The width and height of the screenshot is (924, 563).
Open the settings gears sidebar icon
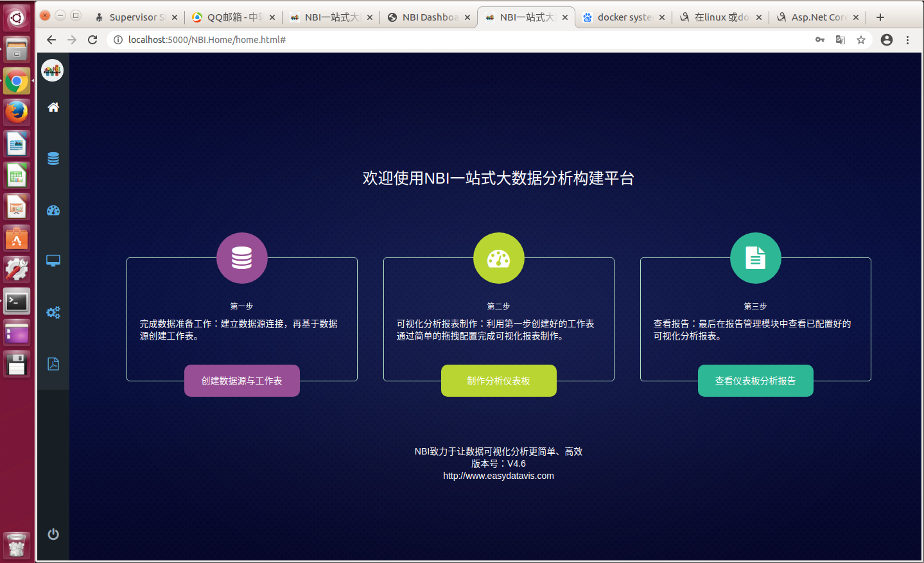pyautogui.click(x=53, y=313)
